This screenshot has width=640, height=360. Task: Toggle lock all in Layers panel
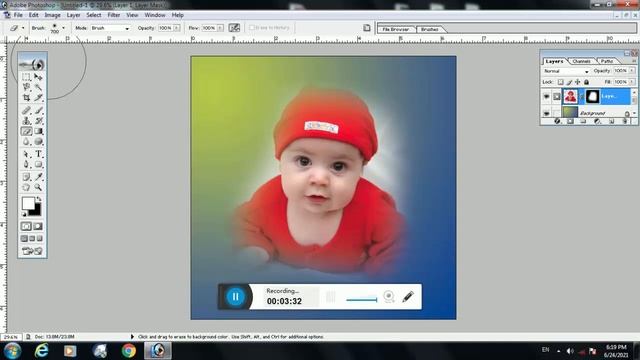coord(587,82)
